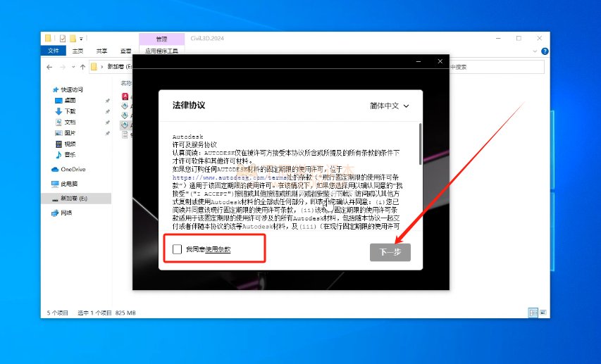The width and height of the screenshot is (601, 364).
Task: Click the license agreement scrollbar thumb
Action: click(x=421, y=144)
